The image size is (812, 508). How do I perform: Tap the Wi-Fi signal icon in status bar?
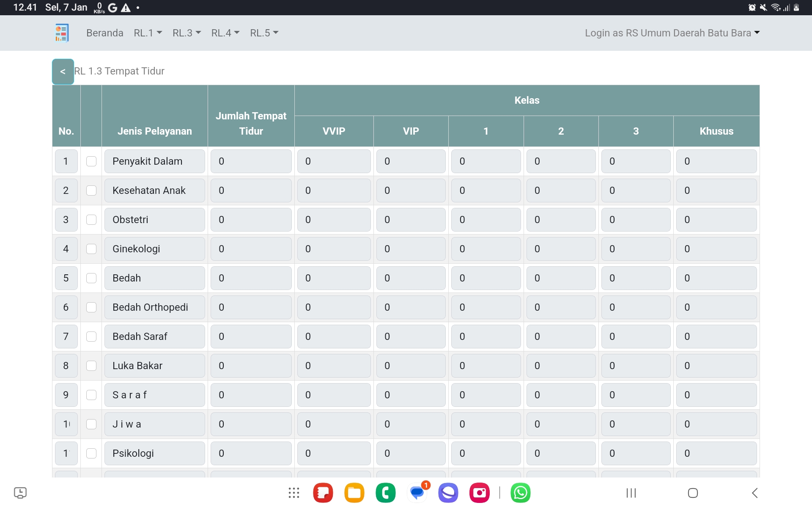point(776,8)
